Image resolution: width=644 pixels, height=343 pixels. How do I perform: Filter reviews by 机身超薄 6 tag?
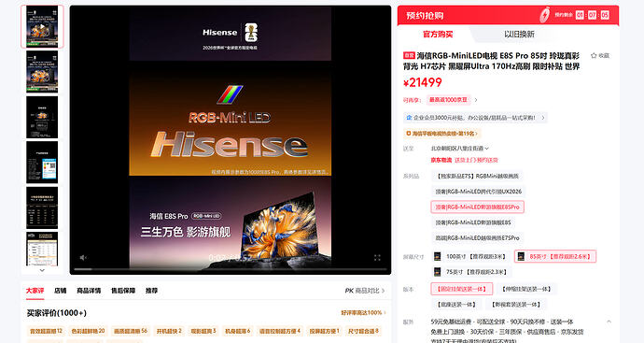[x=237, y=331]
